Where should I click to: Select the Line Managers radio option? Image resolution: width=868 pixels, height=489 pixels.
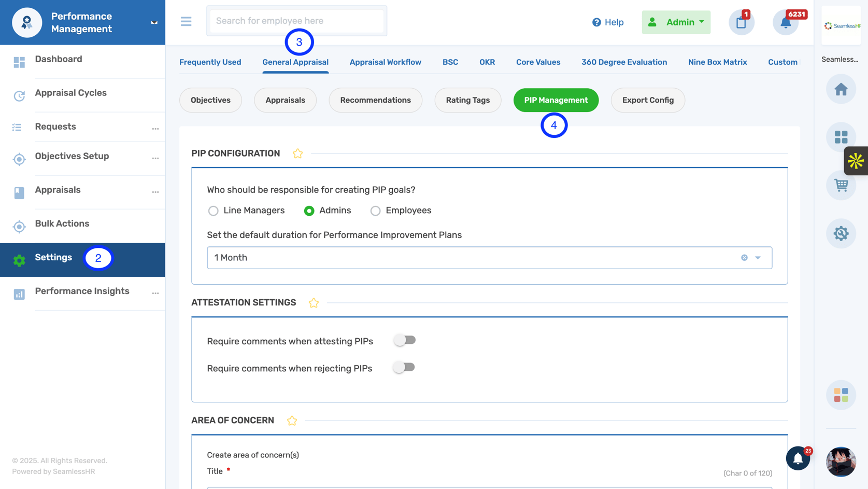[x=213, y=211]
